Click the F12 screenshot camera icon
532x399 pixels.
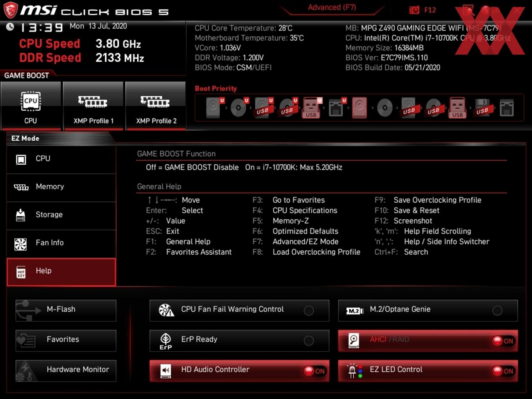coord(414,10)
